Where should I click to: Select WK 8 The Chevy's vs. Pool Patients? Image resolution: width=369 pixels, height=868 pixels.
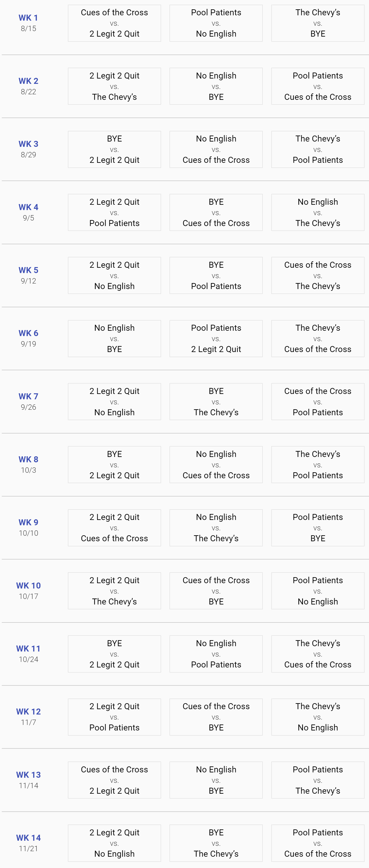point(318,465)
